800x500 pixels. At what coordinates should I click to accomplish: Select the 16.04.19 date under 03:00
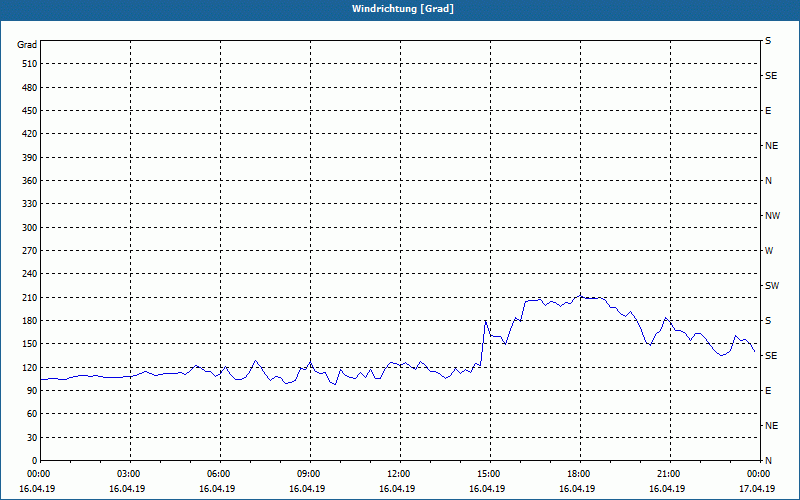[x=127, y=489]
